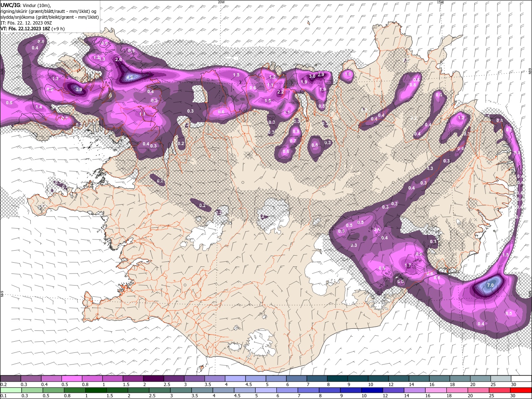This screenshot has width=532, height=399.
Task: Click the '3.0' precipitation value on map
Action: point(312,76)
